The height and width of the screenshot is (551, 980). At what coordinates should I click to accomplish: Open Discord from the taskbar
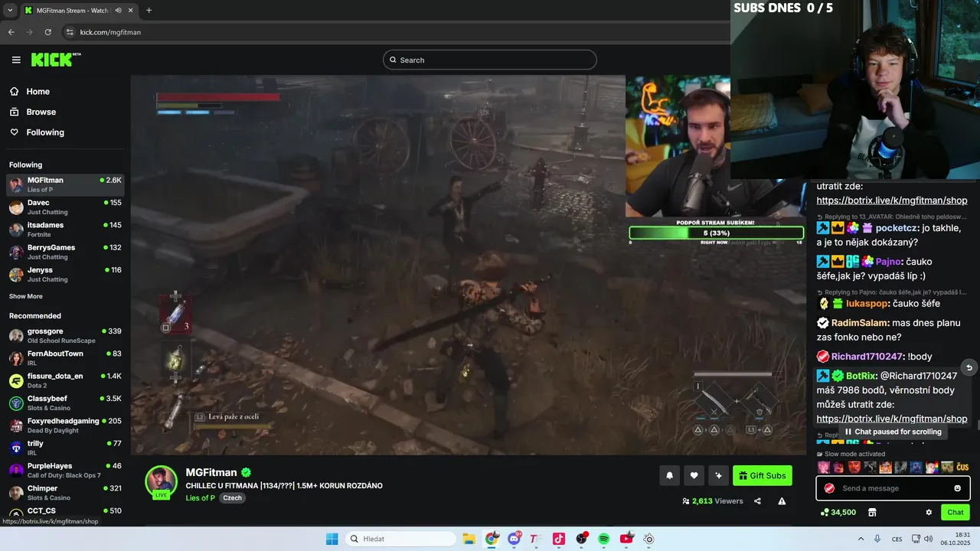(x=514, y=539)
